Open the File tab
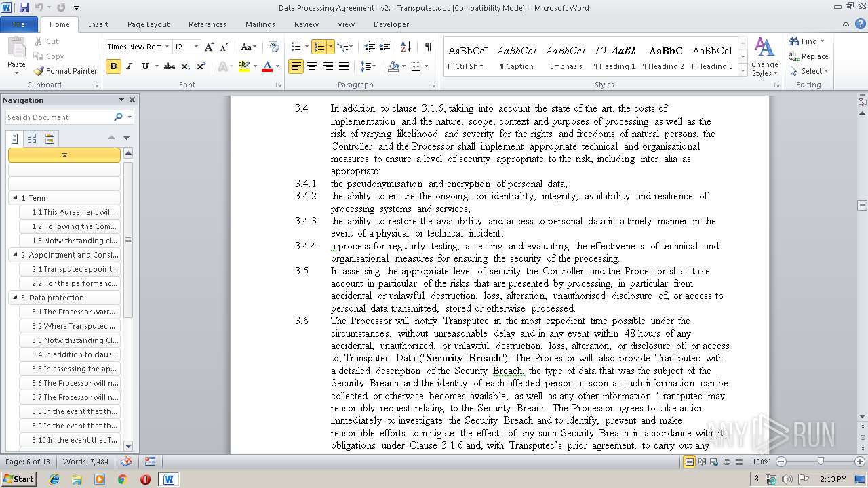The height and width of the screenshot is (488, 868). pyautogui.click(x=19, y=24)
